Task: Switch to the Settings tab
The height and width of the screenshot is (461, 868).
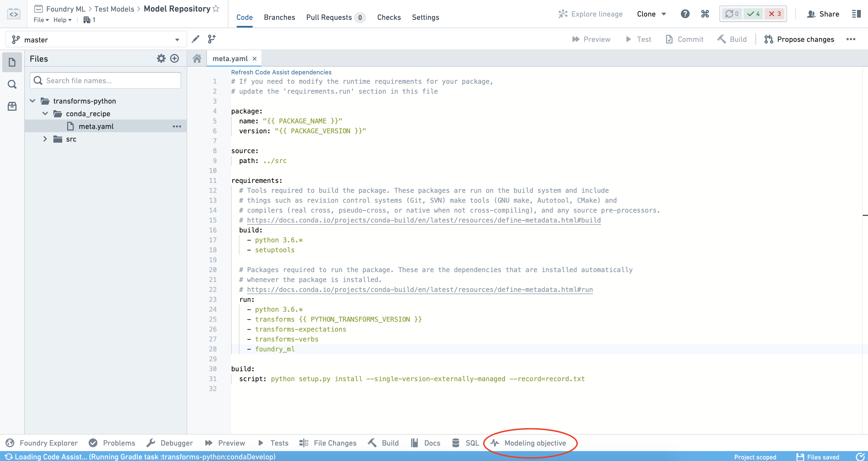Action: click(425, 17)
